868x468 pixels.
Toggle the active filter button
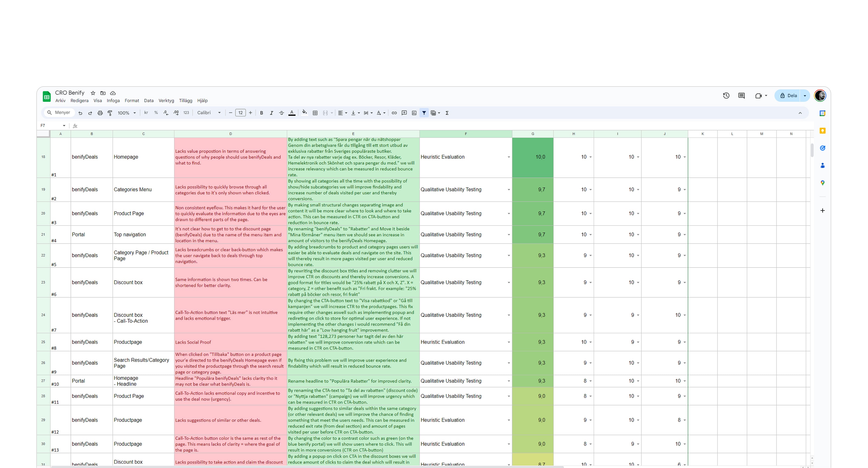[x=424, y=113]
